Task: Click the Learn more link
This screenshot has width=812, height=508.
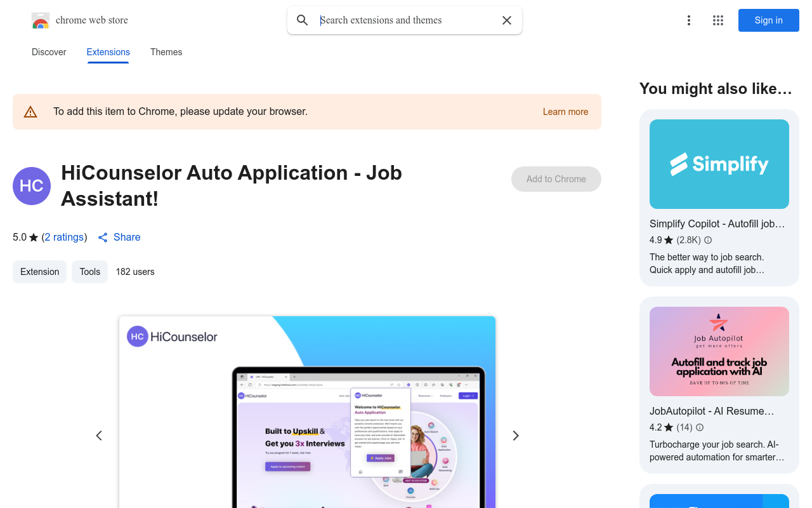Action: pos(565,112)
